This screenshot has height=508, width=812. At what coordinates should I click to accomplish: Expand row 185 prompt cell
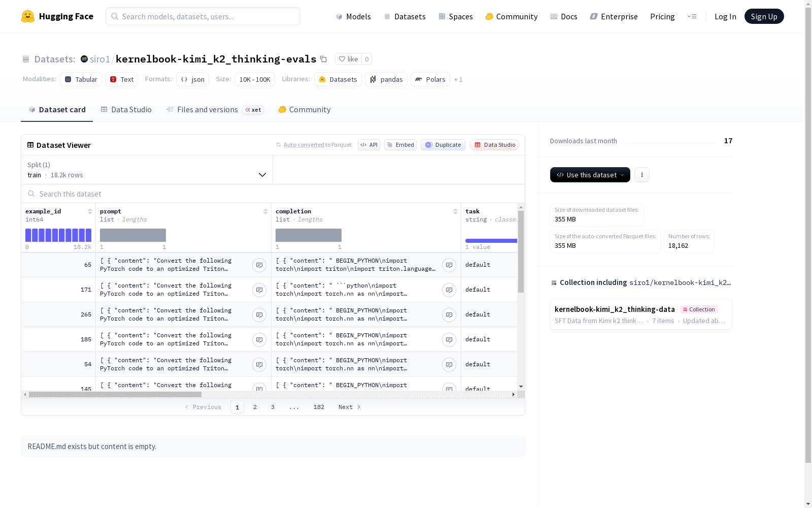[x=259, y=339]
